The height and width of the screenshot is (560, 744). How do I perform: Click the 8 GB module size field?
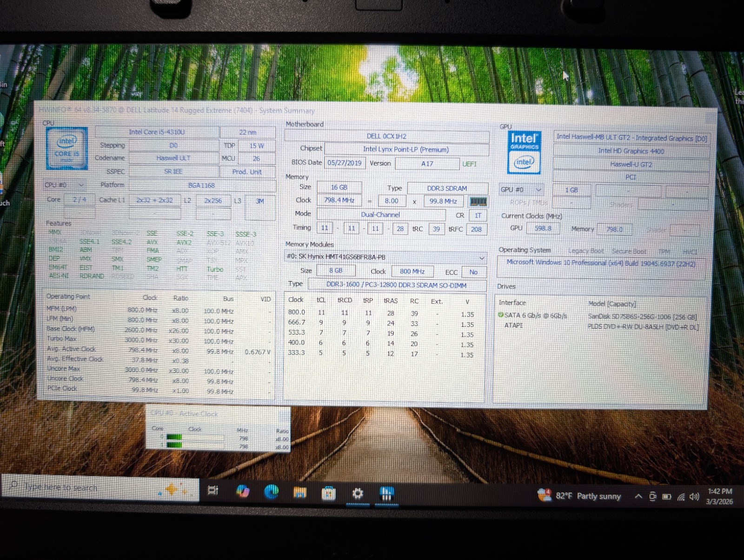click(336, 270)
